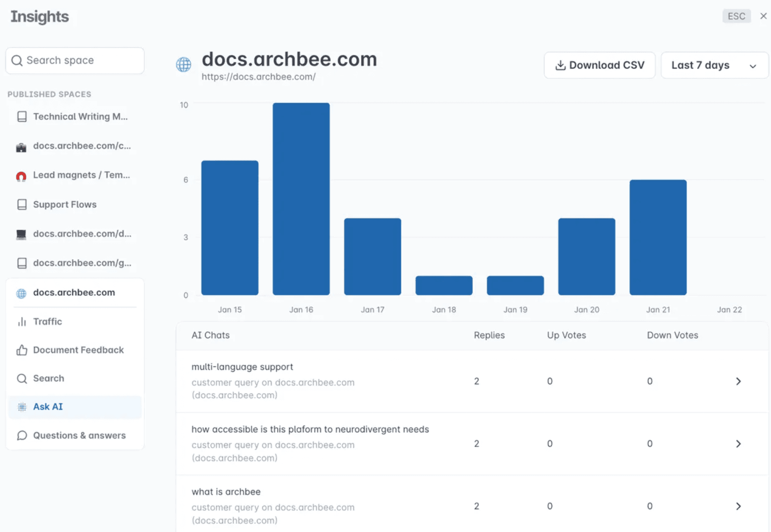Image resolution: width=771 pixels, height=532 pixels.
Task: Expand the multi-language support chat row
Action: pyautogui.click(x=738, y=381)
